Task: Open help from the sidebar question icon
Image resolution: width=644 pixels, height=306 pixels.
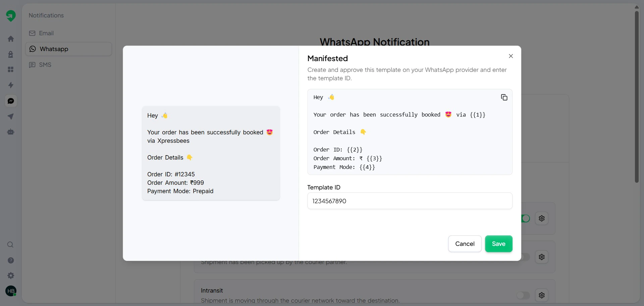Action: pyautogui.click(x=11, y=260)
